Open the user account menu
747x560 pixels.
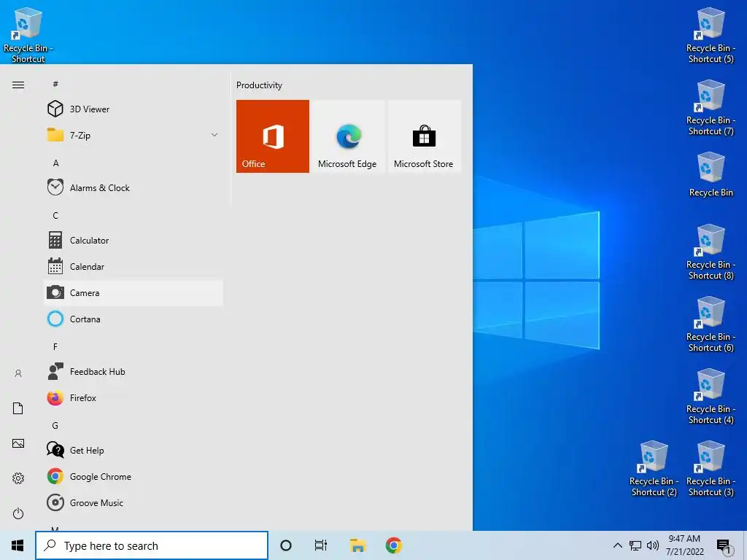pos(18,373)
